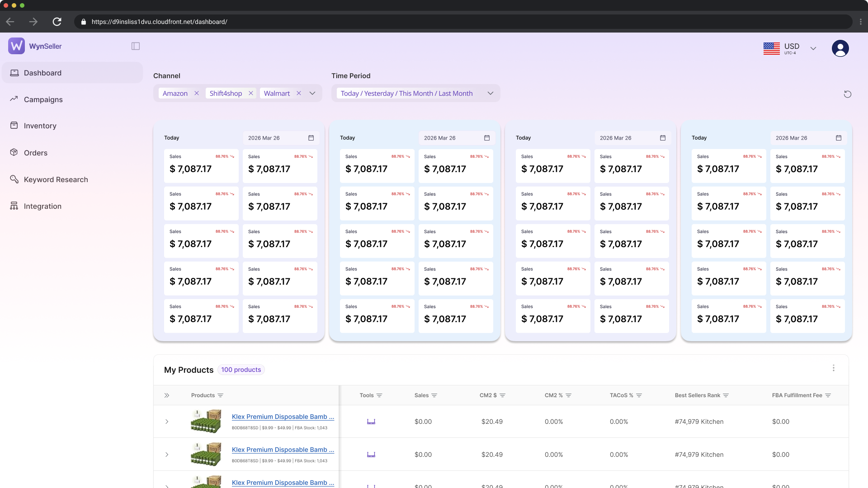Remove the Amazon channel tag
The width and height of the screenshot is (868, 488).
pos(197,93)
